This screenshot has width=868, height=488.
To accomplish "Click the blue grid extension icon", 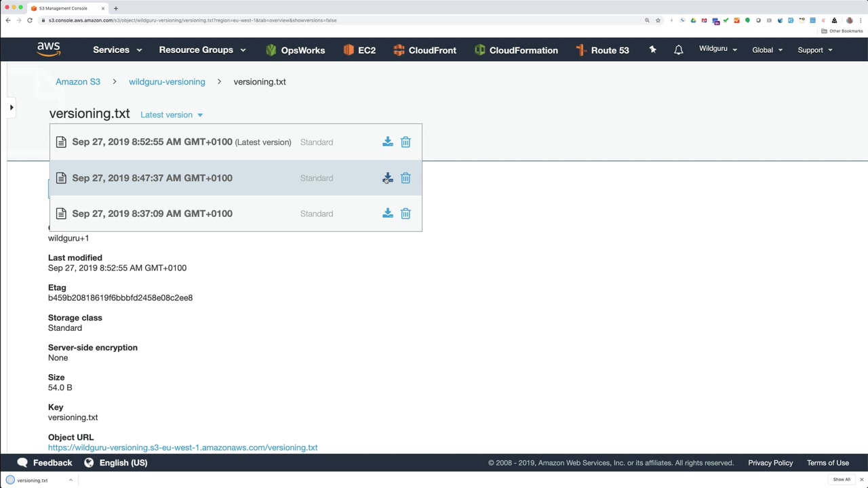I will pos(812,20).
